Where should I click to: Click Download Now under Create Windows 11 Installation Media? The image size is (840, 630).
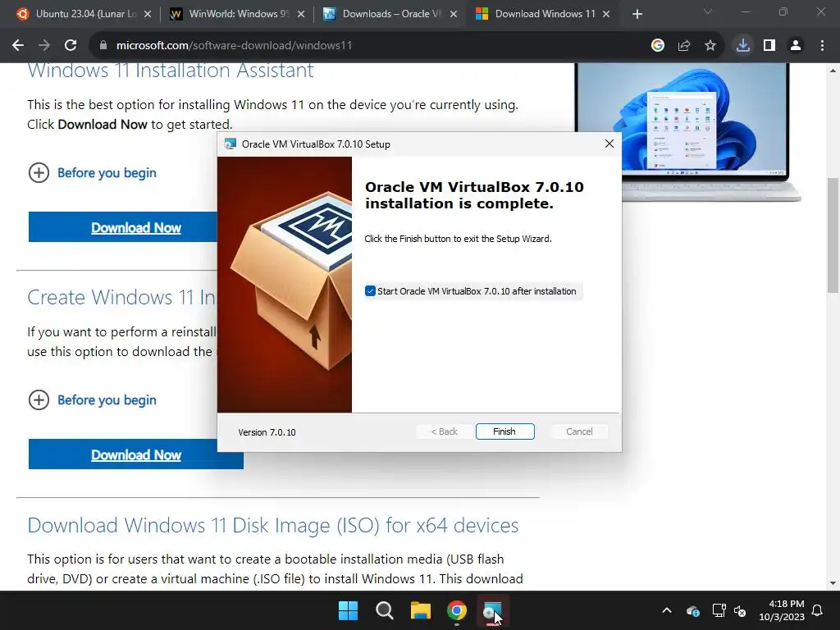[136, 454]
